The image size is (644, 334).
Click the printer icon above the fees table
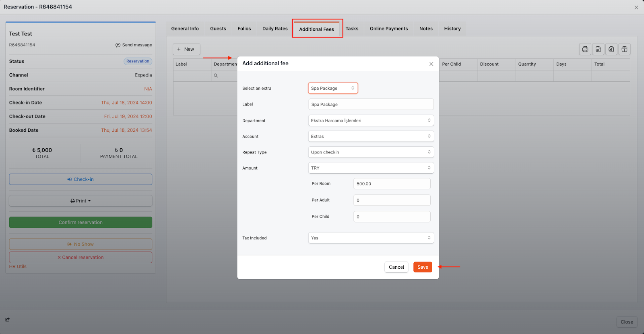(585, 49)
